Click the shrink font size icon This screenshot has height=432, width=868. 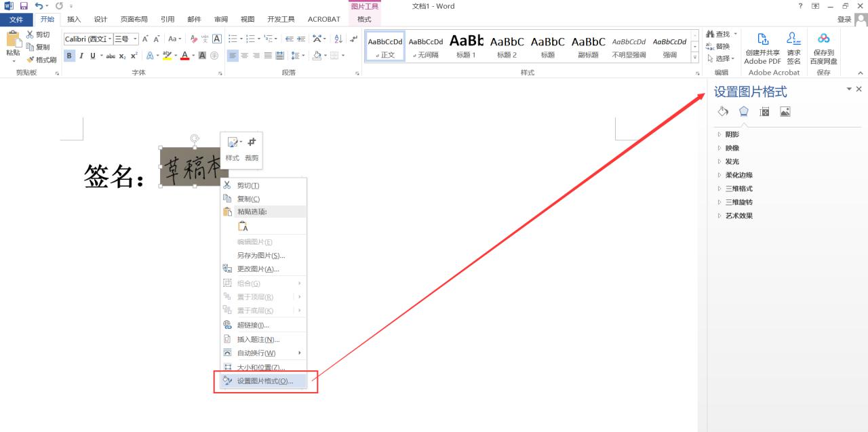(157, 39)
